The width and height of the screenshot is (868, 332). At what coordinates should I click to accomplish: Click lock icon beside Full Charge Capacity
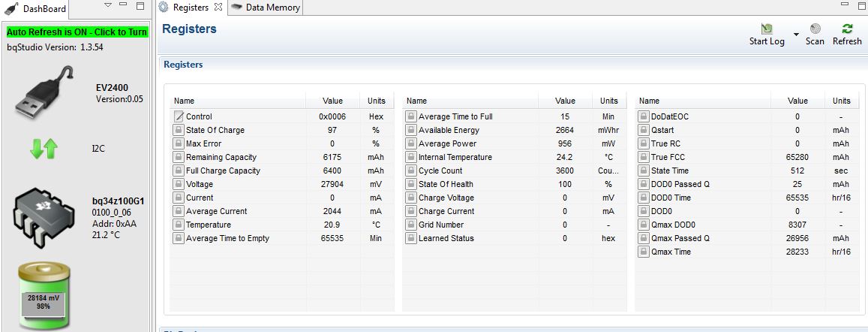pyautogui.click(x=179, y=171)
